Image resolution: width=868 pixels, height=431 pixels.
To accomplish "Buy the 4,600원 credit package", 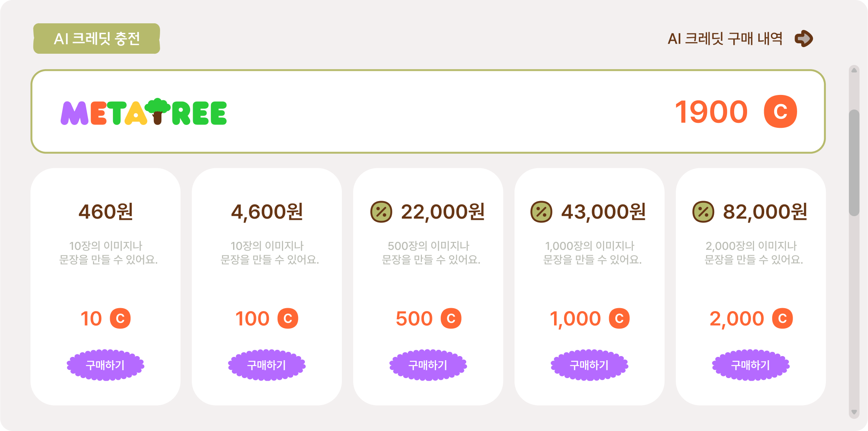I will click(x=267, y=365).
